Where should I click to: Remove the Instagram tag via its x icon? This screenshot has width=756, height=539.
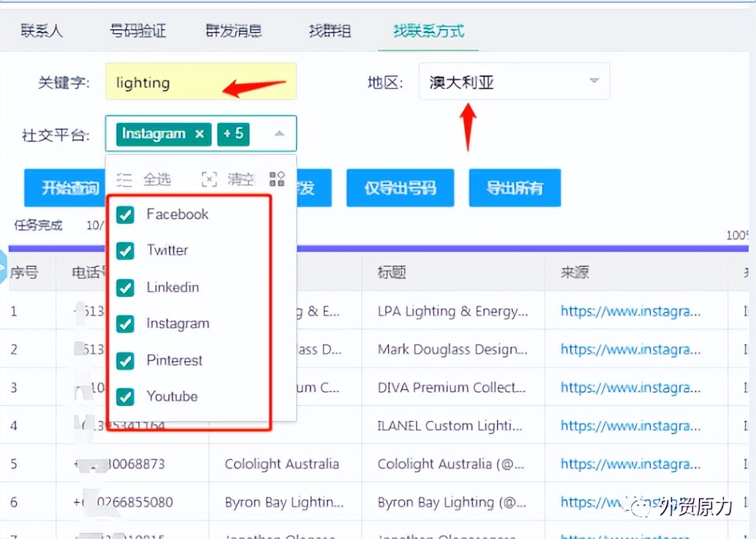(199, 134)
